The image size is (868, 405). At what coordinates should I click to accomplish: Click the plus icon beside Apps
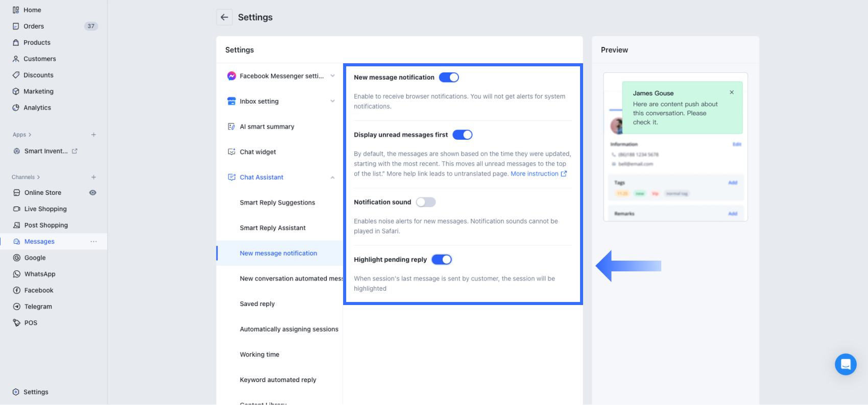pos(93,135)
